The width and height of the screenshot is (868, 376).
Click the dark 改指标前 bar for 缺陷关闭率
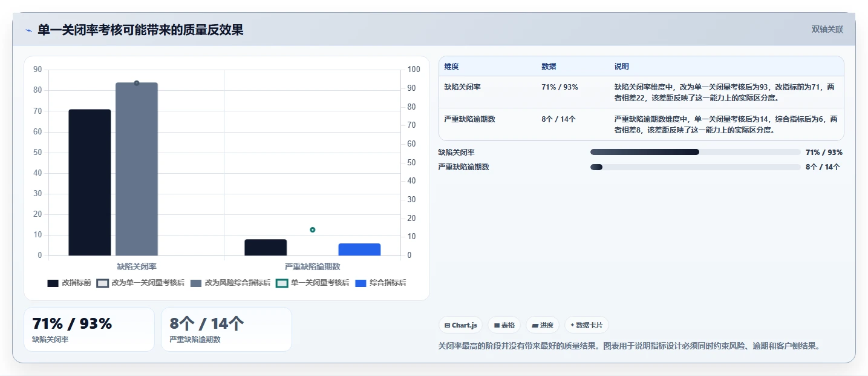point(90,182)
